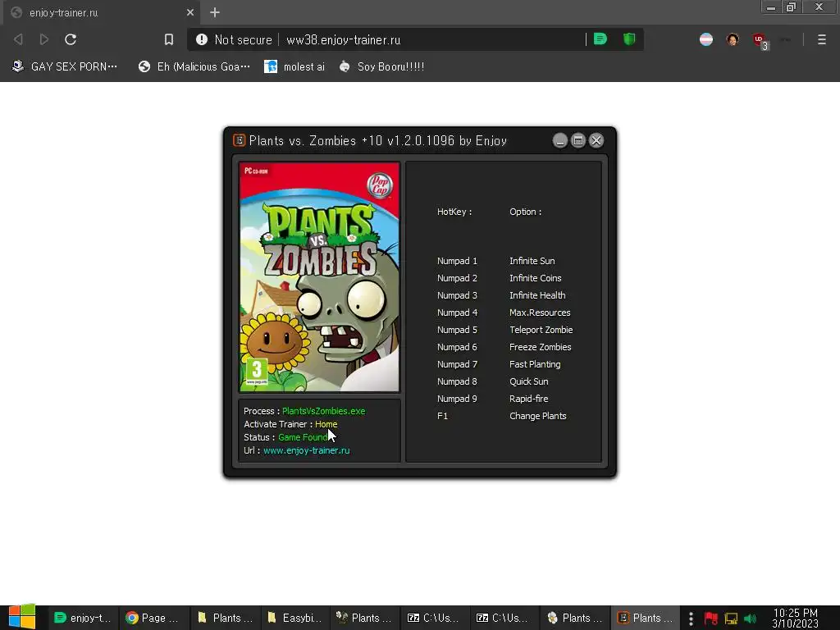840x630 pixels.
Task: Select the enjoy-trainer.ru tab
Action: [102, 12]
